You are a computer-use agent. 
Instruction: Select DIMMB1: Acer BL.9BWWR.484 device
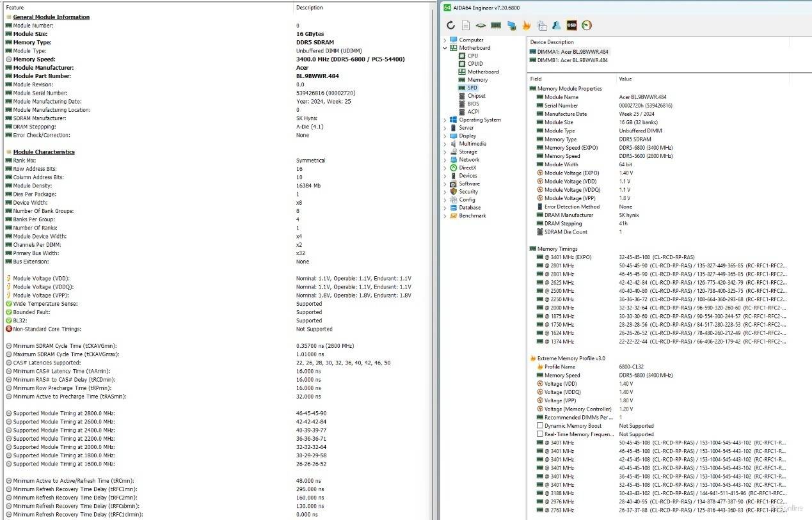569,60
